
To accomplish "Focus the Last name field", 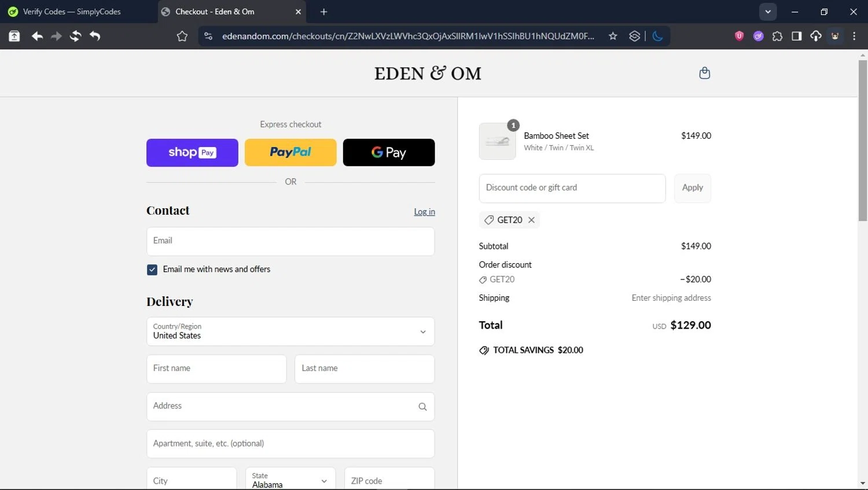I will pyautogui.click(x=365, y=369).
